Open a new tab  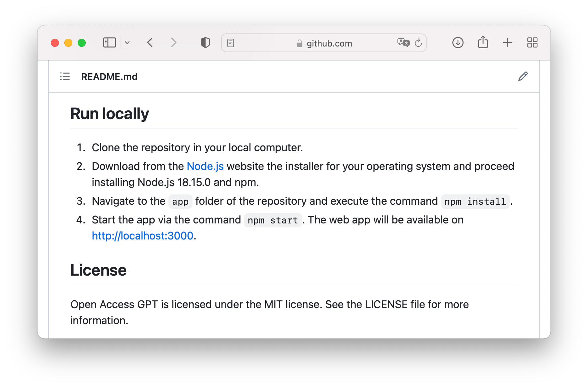[507, 42]
